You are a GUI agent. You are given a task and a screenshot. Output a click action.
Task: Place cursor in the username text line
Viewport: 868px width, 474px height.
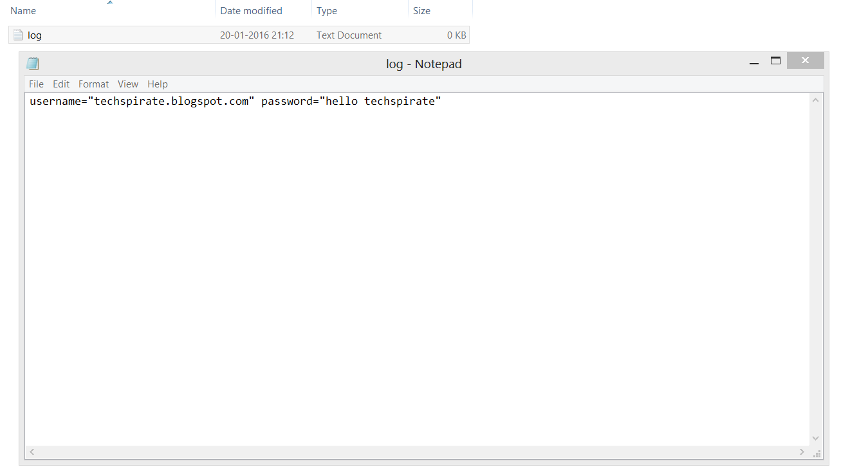point(235,101)
